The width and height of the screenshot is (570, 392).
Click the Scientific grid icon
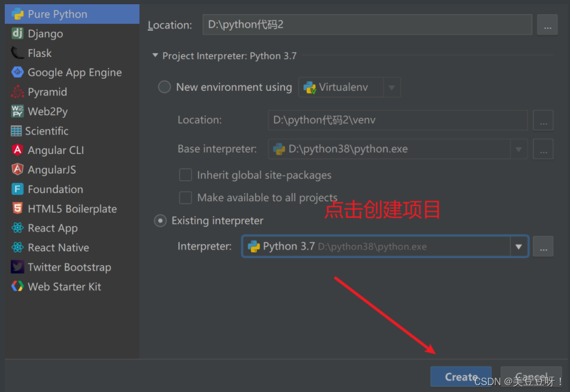coord(16,131)
